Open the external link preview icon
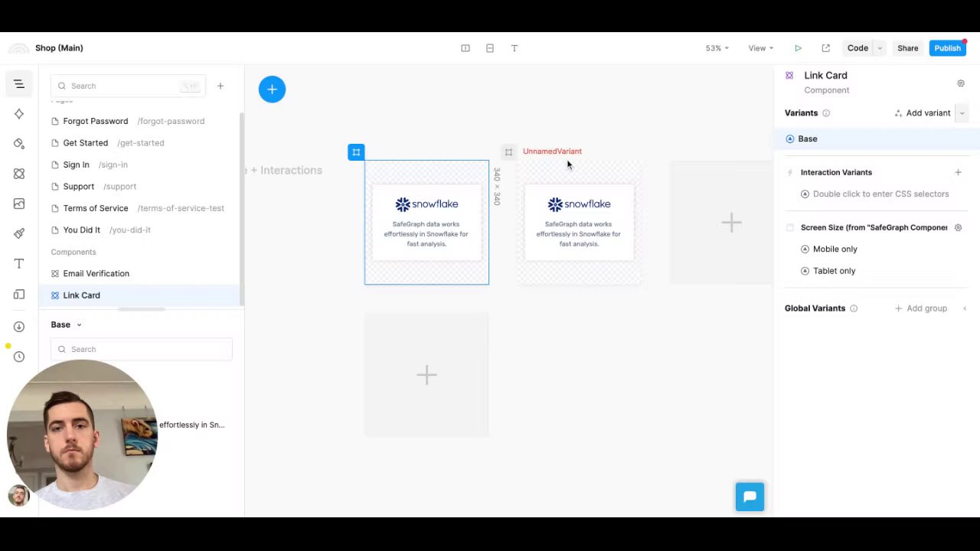The width and height of the screenshot is (980, 551). [825, 48]
